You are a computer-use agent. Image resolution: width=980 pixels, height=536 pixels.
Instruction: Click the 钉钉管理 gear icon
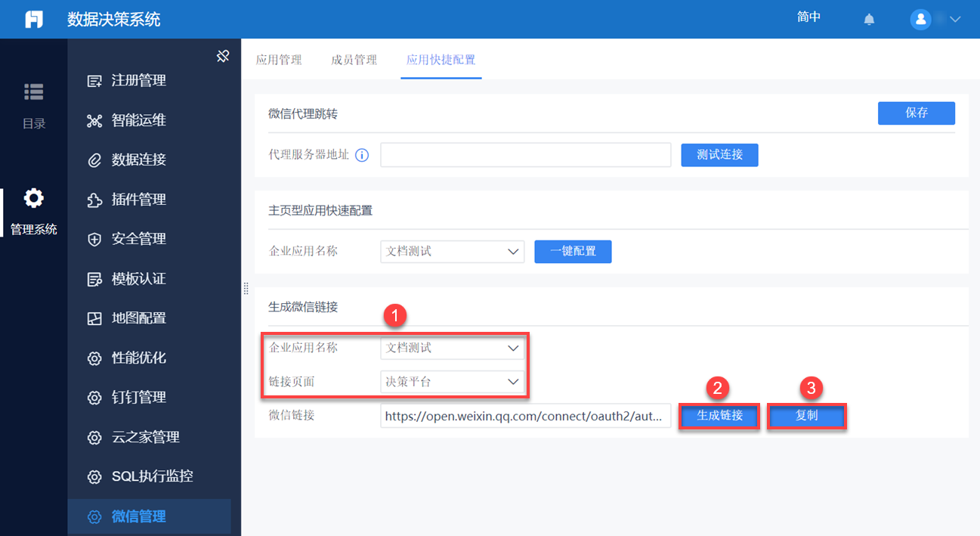tap(94, 398)
